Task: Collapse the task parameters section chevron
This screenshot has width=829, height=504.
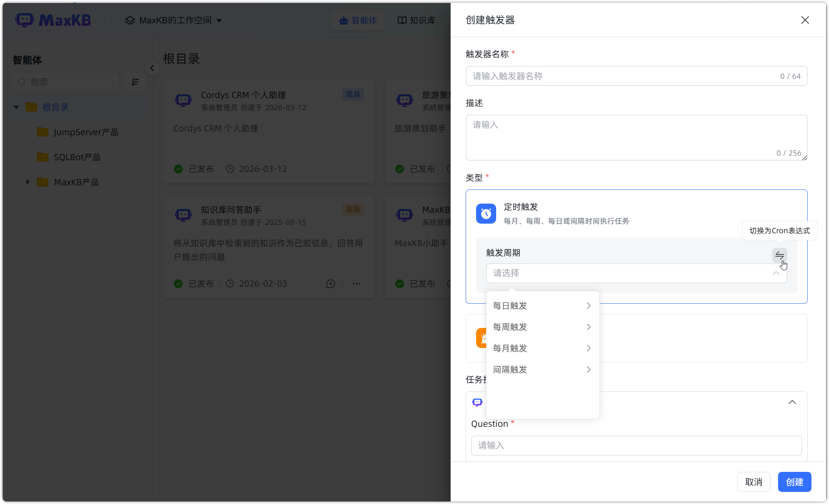Action: [x=791, y=402]
